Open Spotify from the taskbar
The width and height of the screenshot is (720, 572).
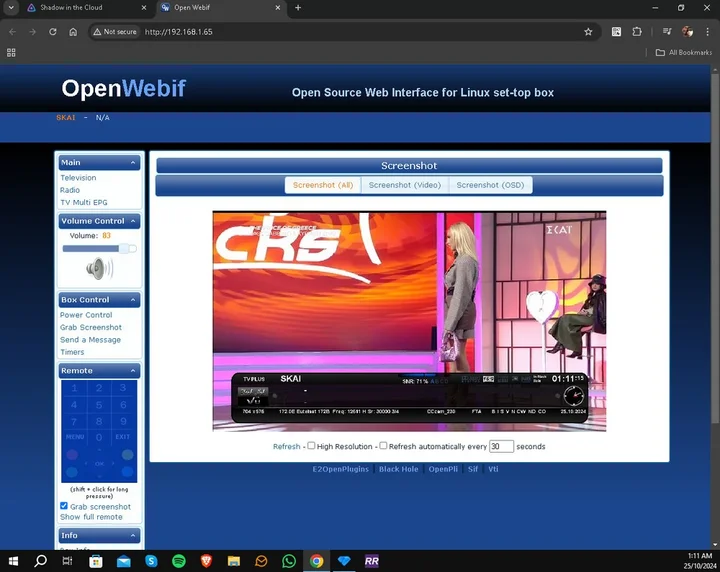click(x=179, y=561)
